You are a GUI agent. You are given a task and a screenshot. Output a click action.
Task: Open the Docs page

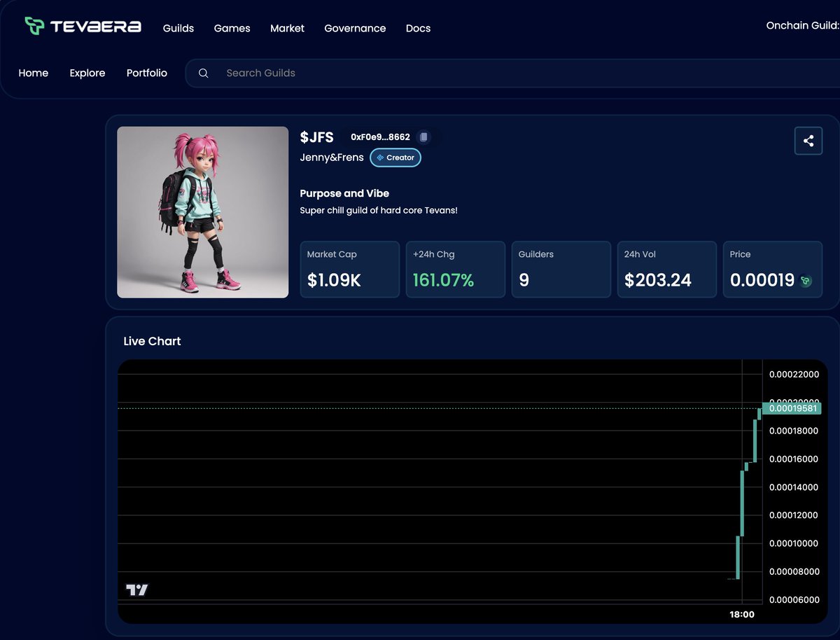click(x=418, y=28)
